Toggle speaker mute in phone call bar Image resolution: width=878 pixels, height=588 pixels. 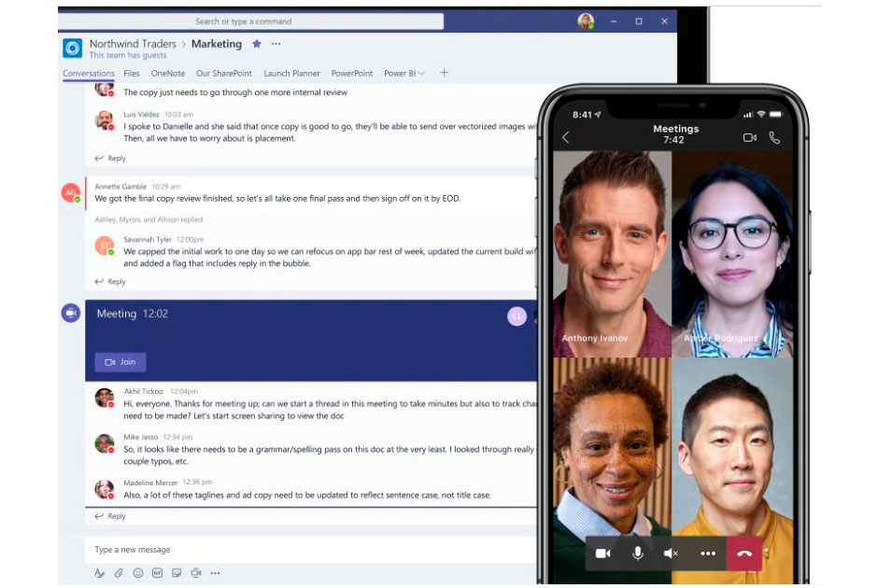671,553
